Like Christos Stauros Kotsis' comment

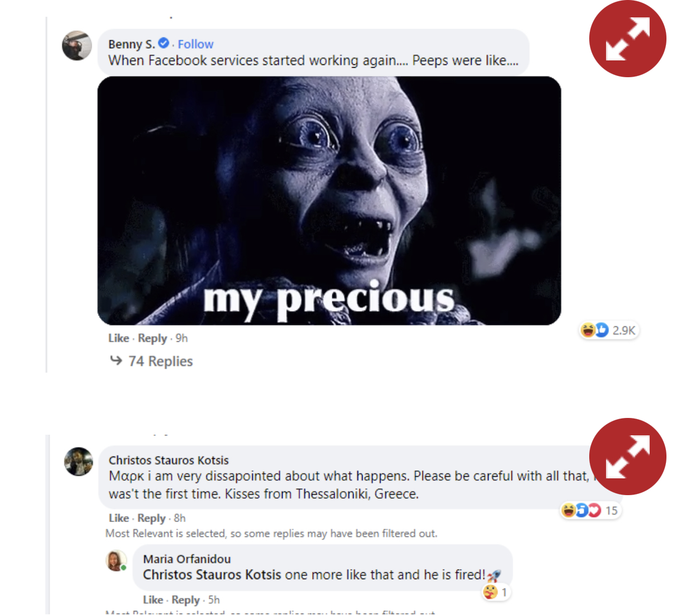tap(119, 518)
